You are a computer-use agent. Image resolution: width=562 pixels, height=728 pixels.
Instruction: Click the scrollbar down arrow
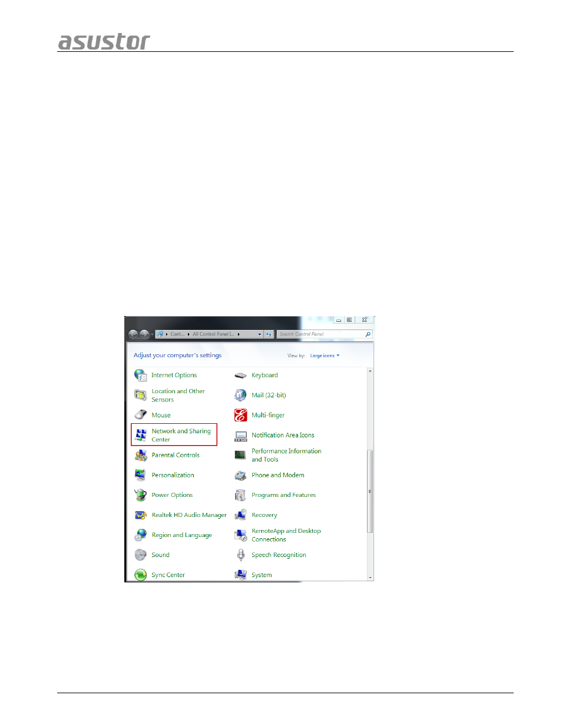click(370, 578)
